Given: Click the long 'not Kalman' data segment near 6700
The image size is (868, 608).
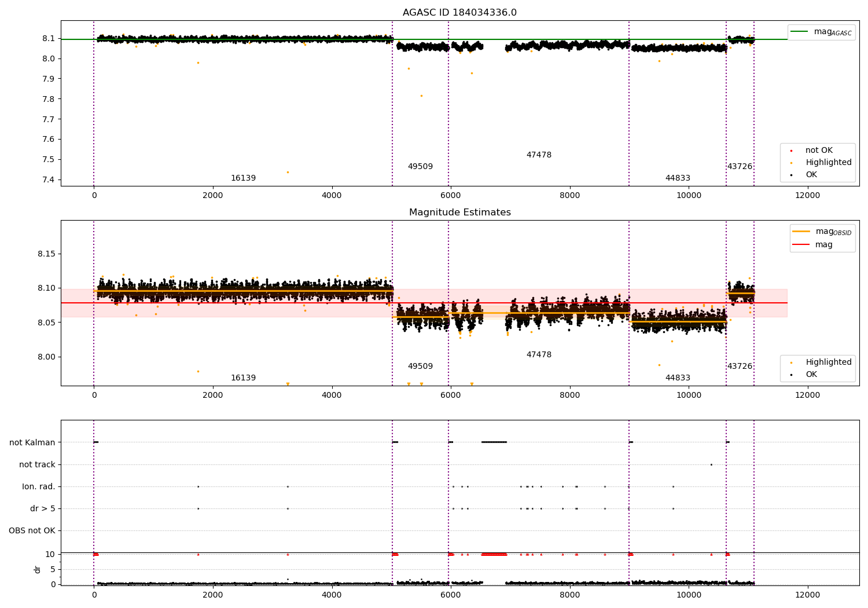Looking at the screenshot, I should pyautogui.click(x=494, y=442).
